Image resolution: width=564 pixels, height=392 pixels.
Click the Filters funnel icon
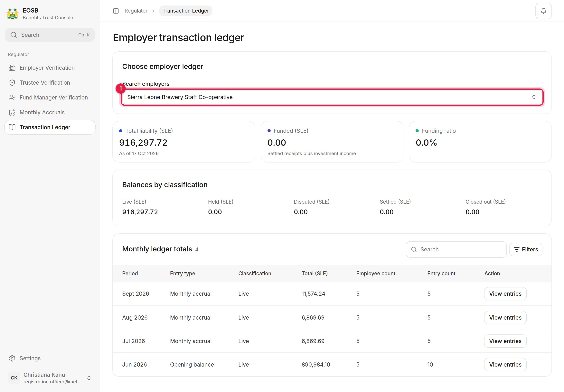tap(516, 249)
